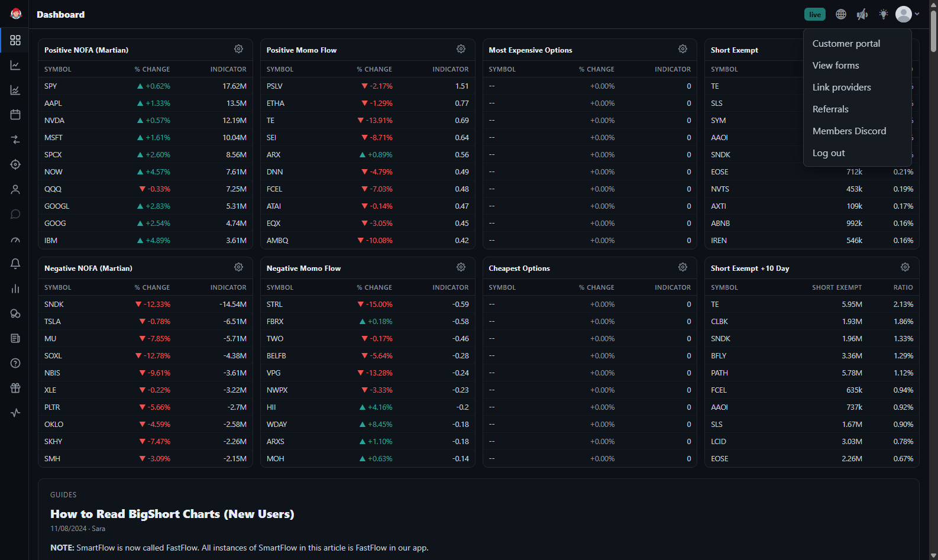Open settings gear for Most Expensive Options
This screenshot has height=560, width=938.
(683, 49)
